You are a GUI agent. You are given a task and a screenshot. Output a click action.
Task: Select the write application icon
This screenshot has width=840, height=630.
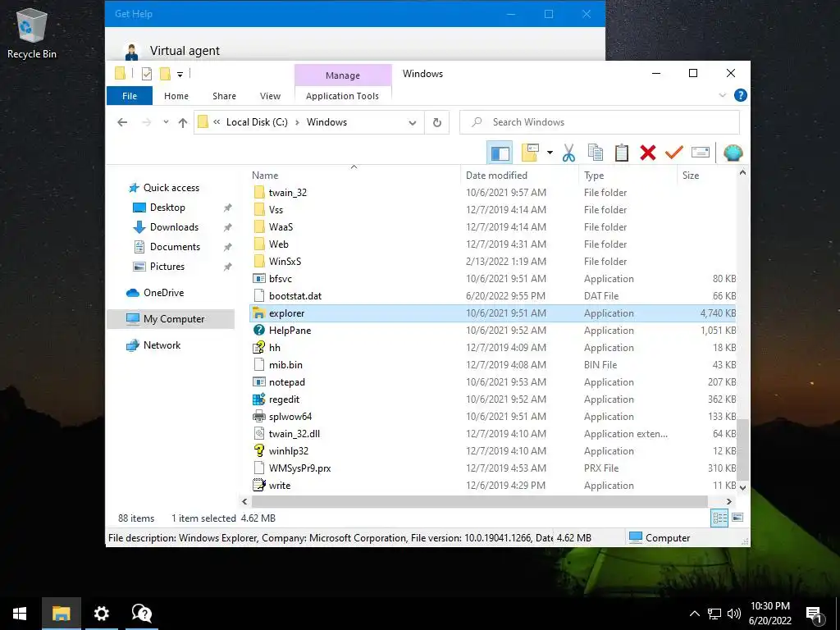[258, 486]
